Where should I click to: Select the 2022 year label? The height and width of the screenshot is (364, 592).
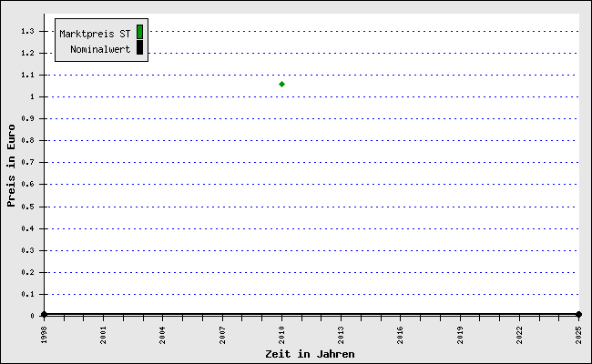(520, 333)
